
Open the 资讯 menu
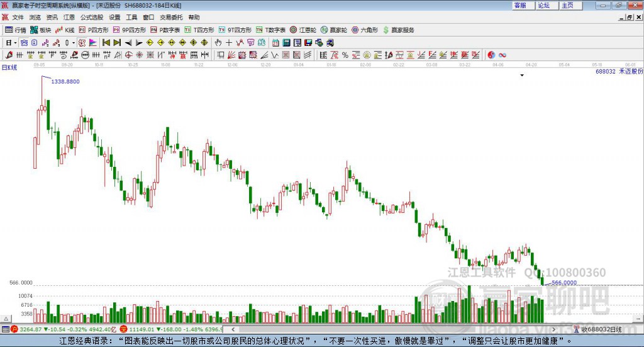[52, 17]
